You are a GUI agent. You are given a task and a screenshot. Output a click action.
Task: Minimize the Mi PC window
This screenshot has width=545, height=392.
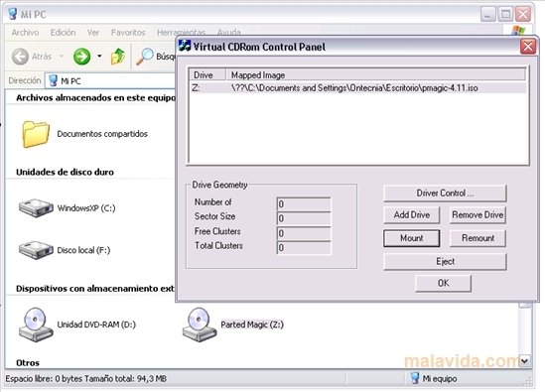488,14
